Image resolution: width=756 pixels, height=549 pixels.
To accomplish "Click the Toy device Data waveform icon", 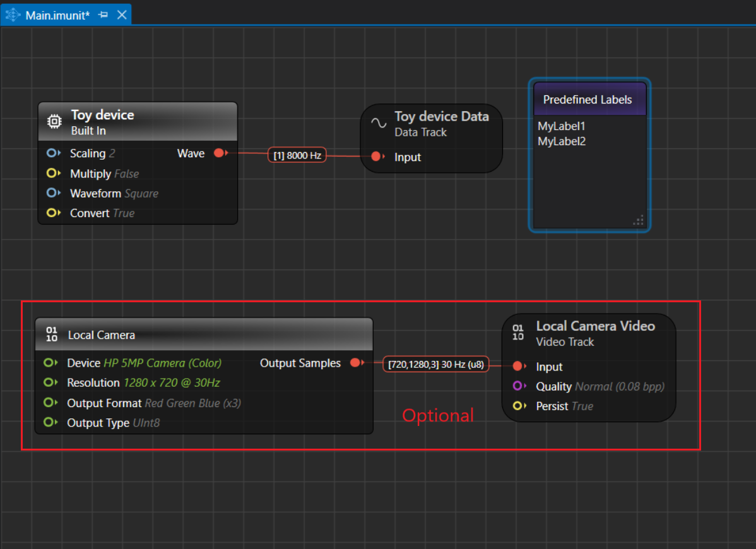I will pos(378,123).
